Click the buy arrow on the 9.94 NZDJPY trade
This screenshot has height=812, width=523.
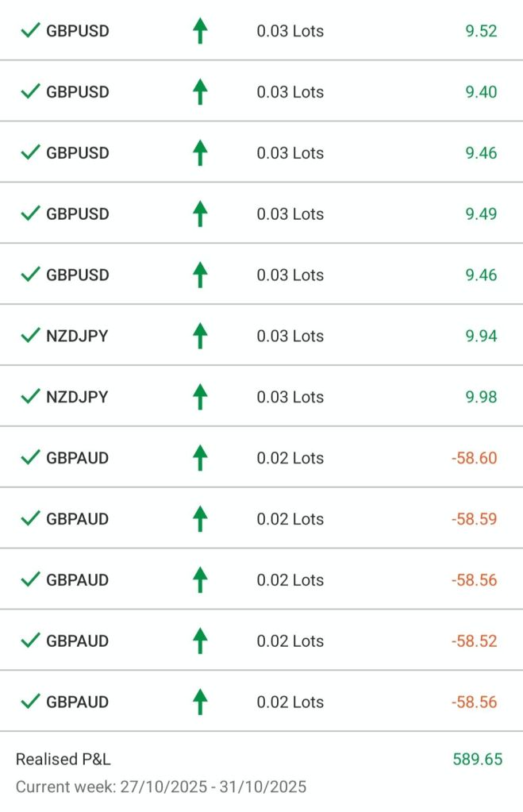200,336
